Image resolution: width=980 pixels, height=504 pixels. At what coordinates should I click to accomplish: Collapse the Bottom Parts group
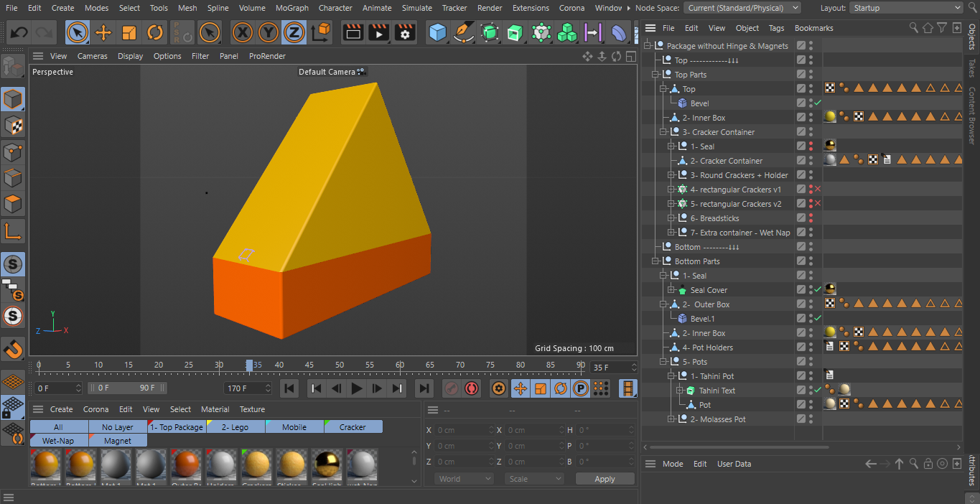point(655,261)
